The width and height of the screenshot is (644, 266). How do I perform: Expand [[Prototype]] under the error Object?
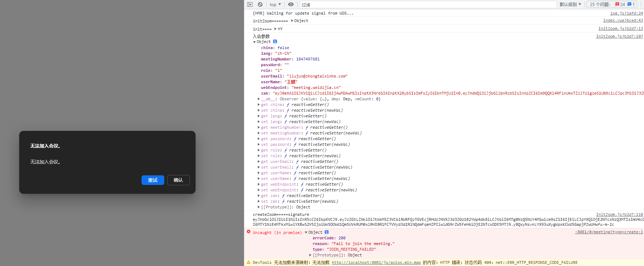[x=310, y=255]
